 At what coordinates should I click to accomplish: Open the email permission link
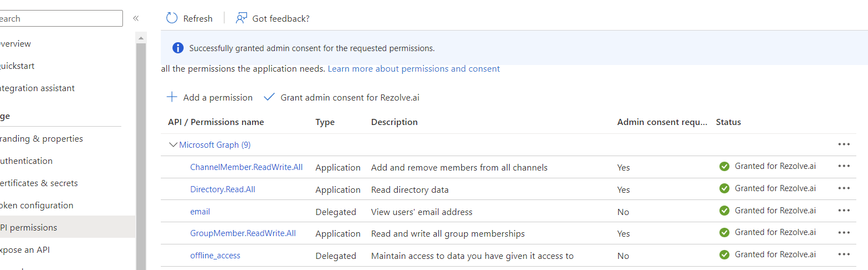(200, 211)
